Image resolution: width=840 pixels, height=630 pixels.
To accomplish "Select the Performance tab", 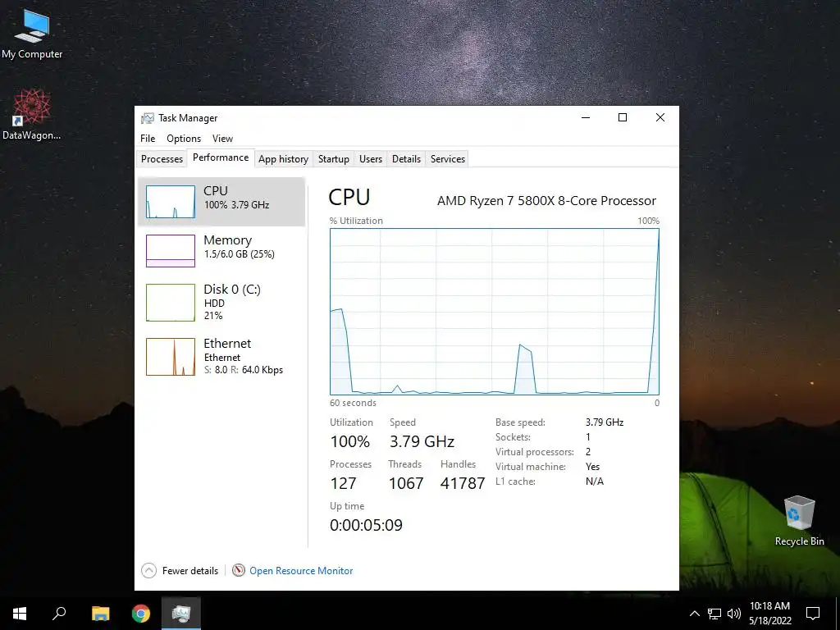I will click(x=221, y=157).
